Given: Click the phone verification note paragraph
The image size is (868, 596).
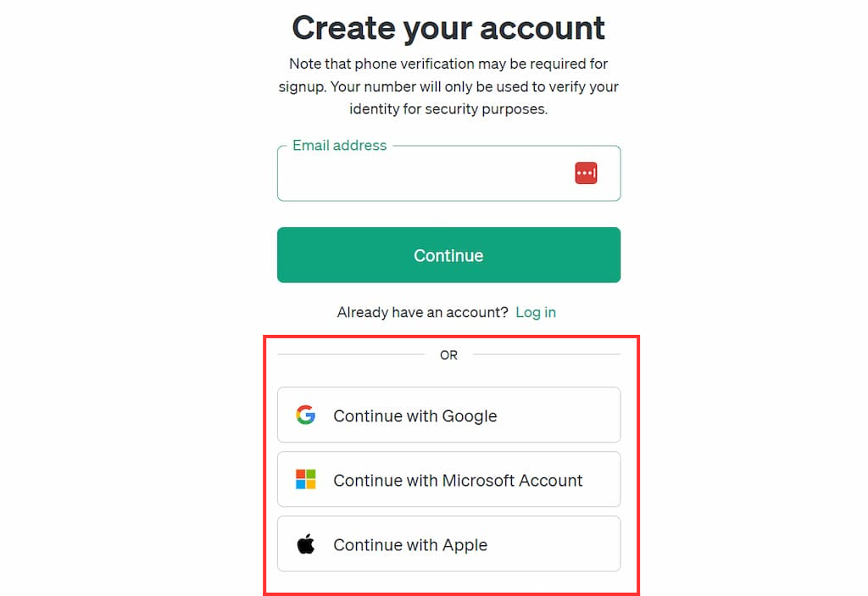Looking at the screenshot, I should pos(448,86).
